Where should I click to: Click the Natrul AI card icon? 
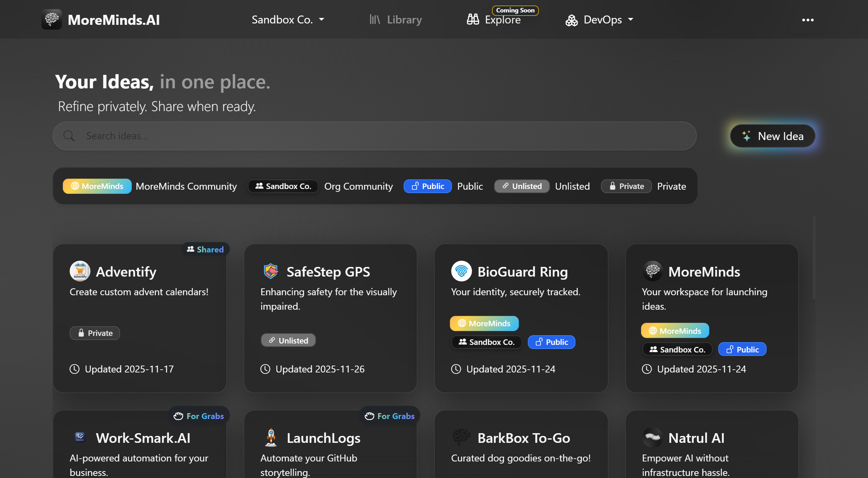point(652,437)
